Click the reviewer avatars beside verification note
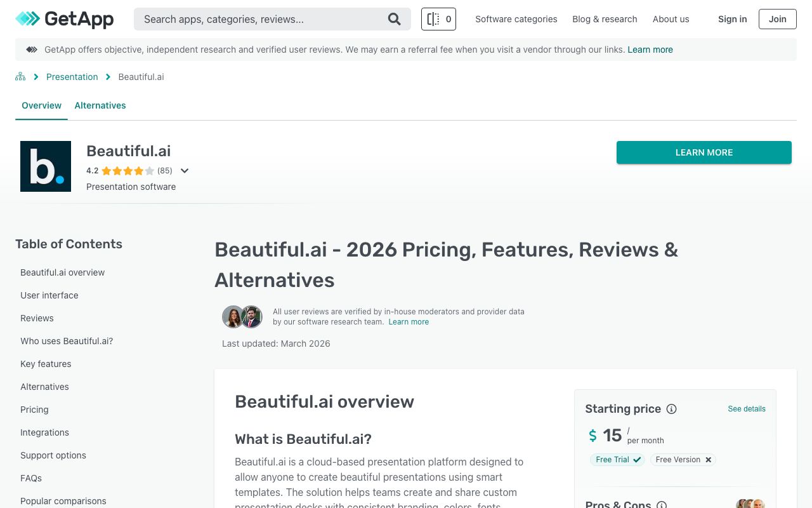 (x=242, y=316)
